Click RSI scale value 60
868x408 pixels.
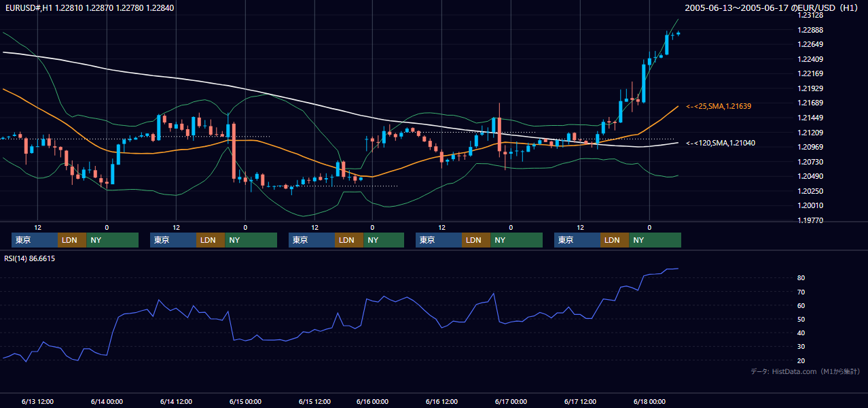point(801,305)
